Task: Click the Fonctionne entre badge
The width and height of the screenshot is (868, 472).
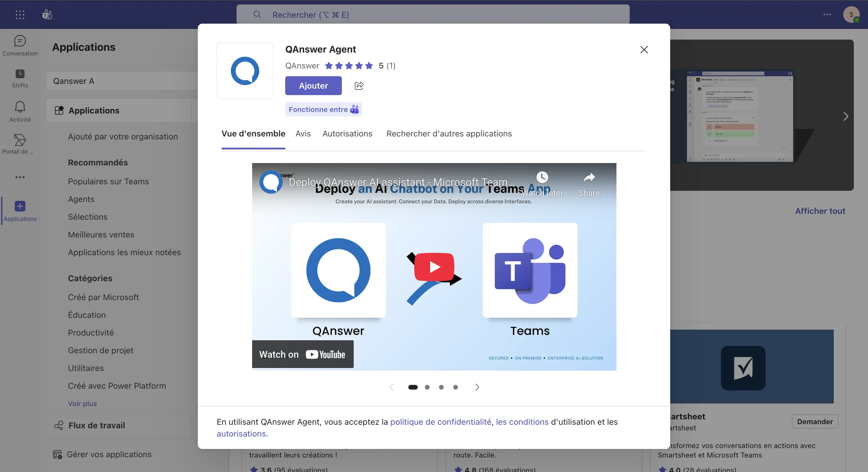Action: (324, 109)
